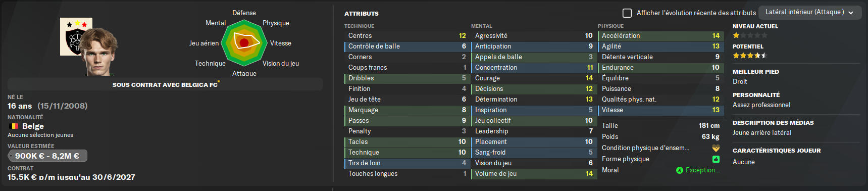The width and height of the screenshot is (868, 191).
Task: Click the Sous contrat avec Belgica FC bar
Action: click(x=165, y=84)
